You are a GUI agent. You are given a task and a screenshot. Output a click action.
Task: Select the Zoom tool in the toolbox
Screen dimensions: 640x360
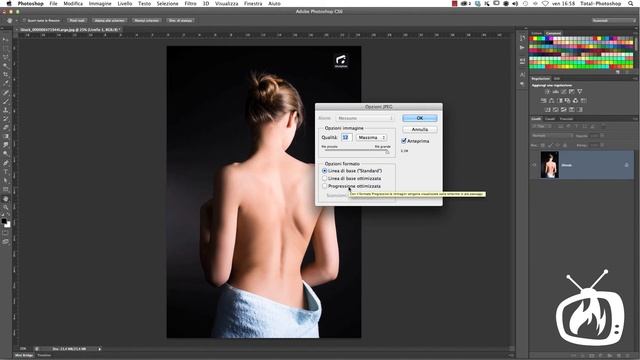pos(6,207)
